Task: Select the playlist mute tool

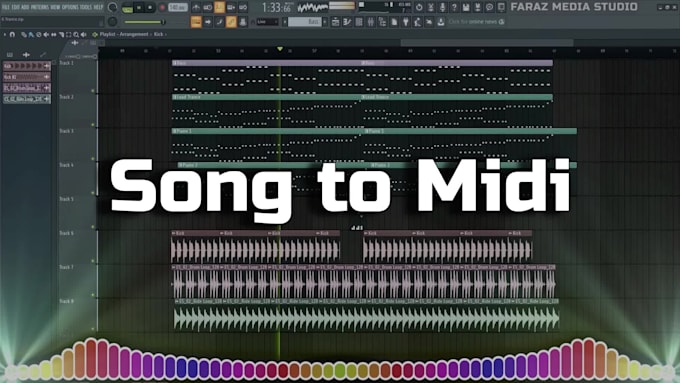Action: (46, 34)
